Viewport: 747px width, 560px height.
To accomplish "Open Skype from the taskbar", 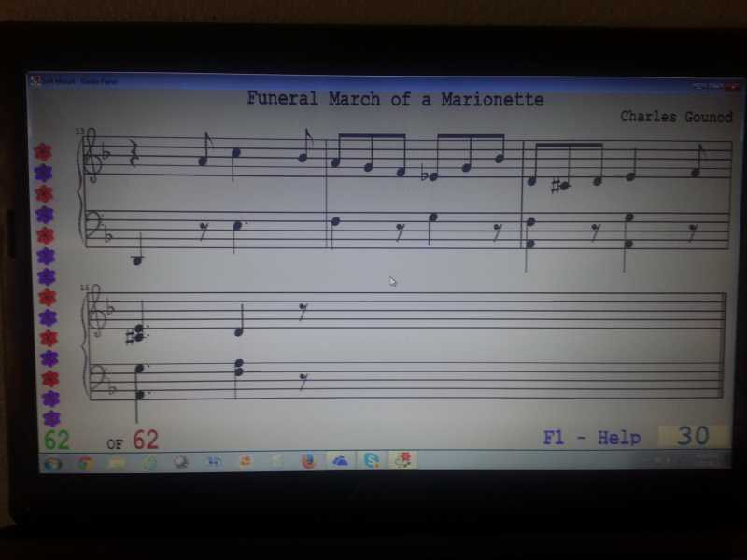I will (371, 460).
